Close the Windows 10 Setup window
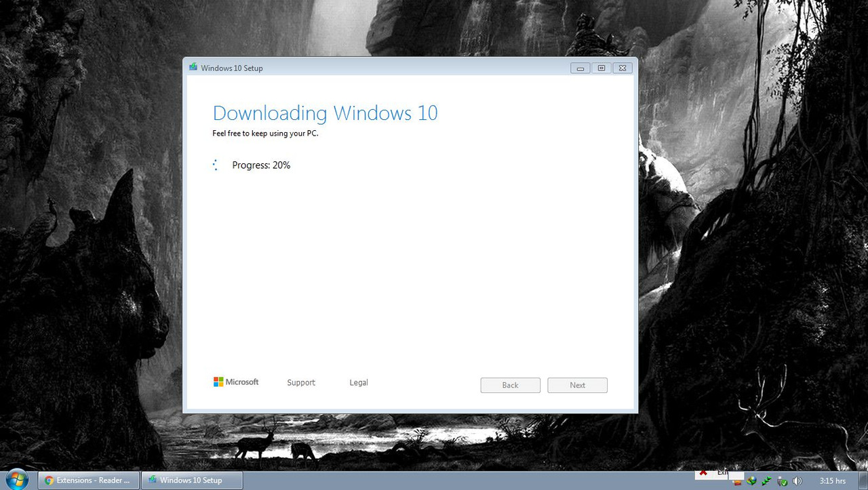Image resolution: width=868 pixels, height=490 pixels. click(623, 68)
